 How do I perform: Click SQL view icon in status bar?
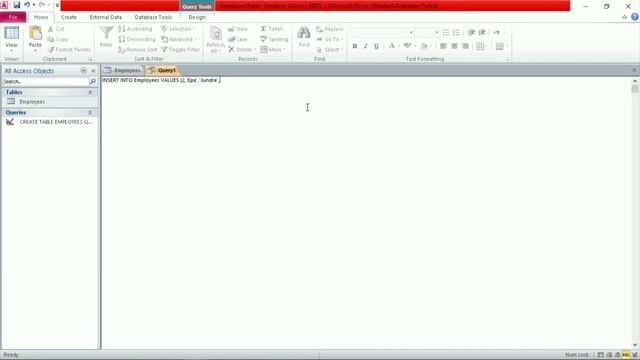tap(626, 355)
